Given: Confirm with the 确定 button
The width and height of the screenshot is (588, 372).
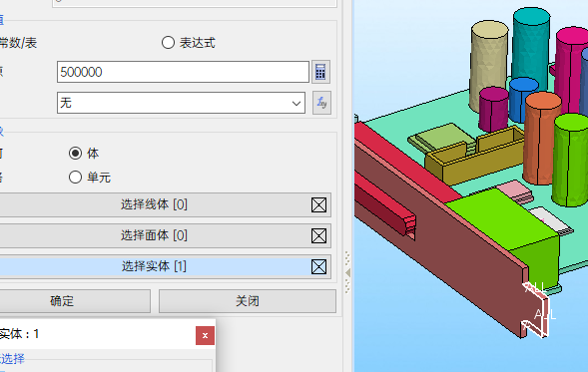Looking at the screenshot, I should click(62, 301).
